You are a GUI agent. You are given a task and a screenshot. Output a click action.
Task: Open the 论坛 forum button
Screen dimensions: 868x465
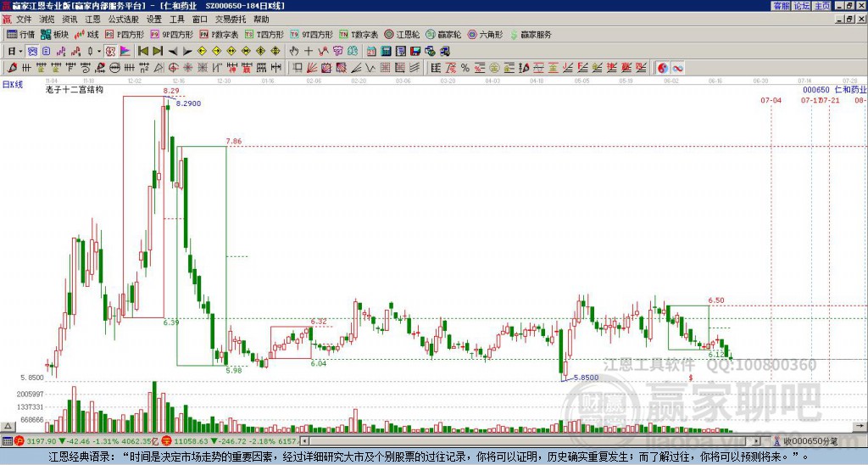tap(801, 6)
